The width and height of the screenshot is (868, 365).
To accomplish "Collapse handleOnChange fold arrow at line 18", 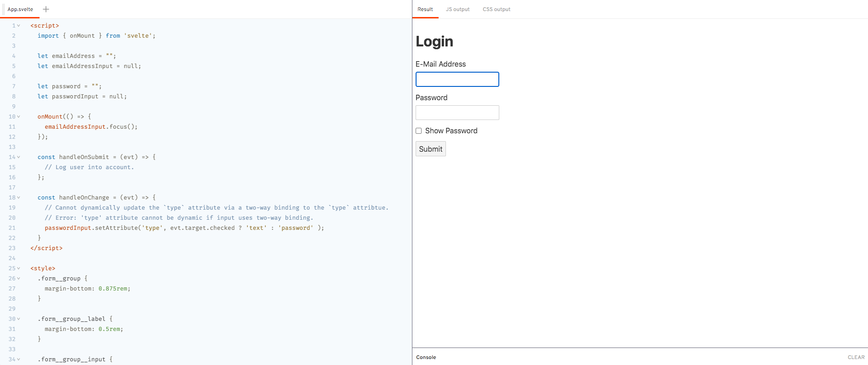I will [19, 198].
